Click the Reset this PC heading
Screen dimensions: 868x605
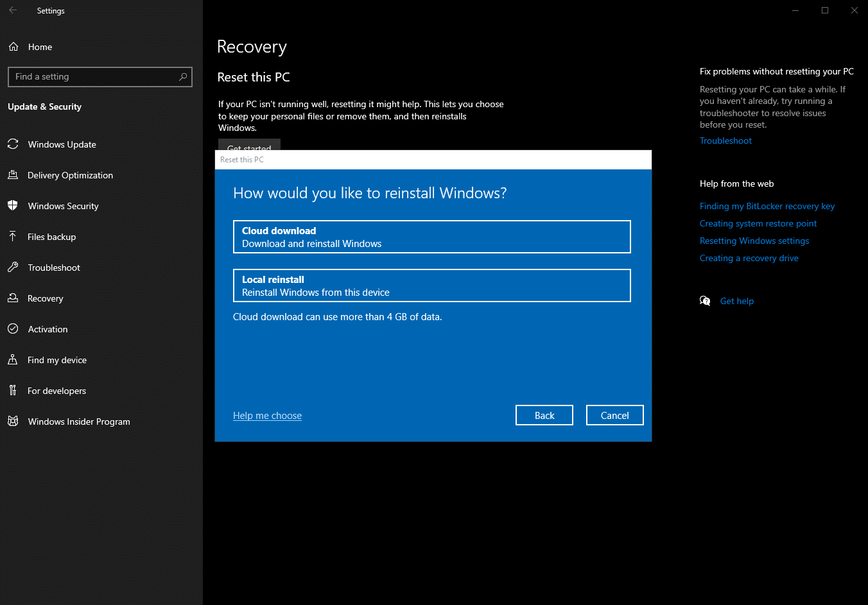coord(254,77)
